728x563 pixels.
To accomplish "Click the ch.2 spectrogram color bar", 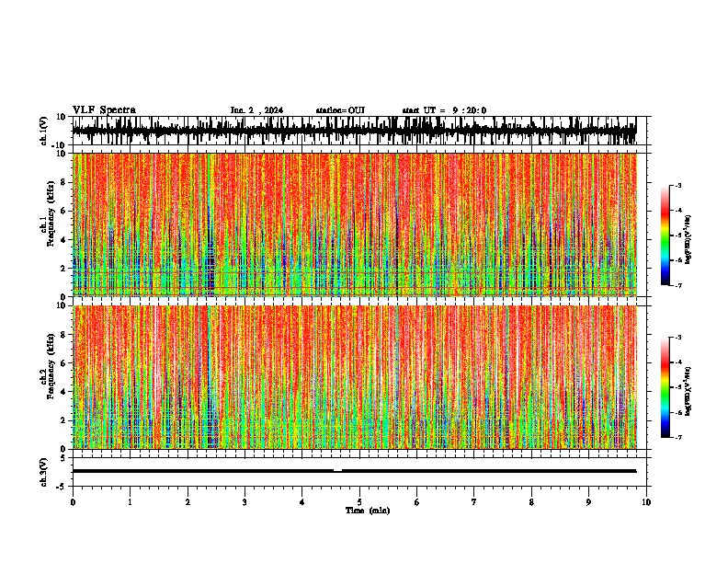I will pyautogui.click(x=665, y=387).
